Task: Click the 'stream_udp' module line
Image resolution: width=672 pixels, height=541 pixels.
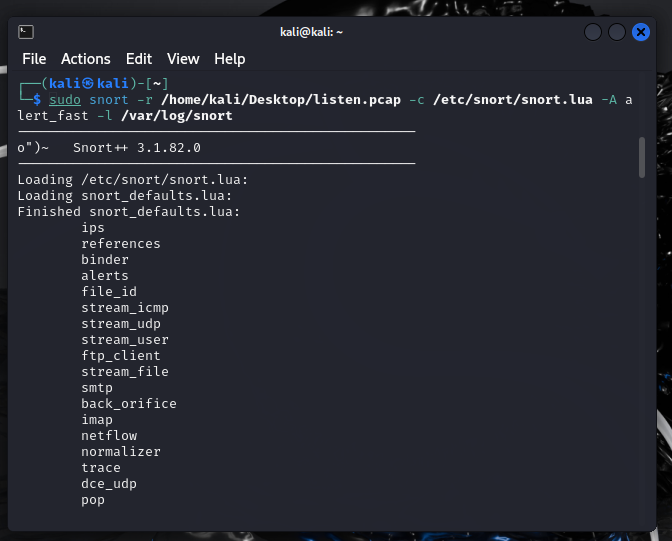Action: tap(121, 324)
